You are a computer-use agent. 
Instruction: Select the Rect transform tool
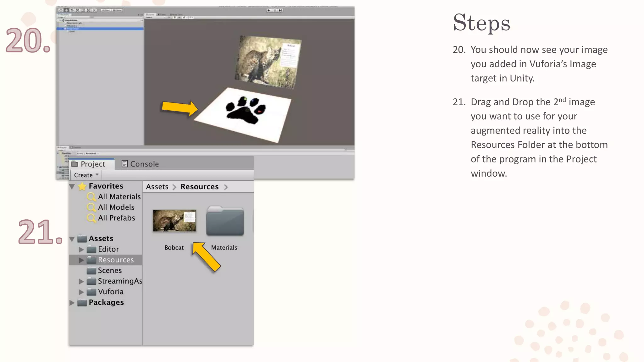(x=83, y=10)
